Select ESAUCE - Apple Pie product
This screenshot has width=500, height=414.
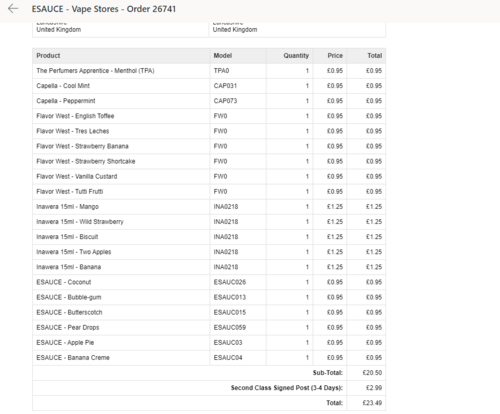click(65, 342)
